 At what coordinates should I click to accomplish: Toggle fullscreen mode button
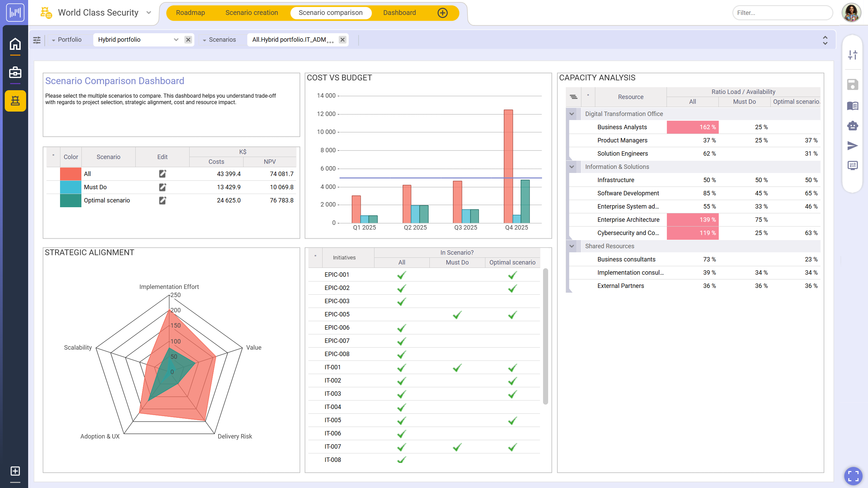(x=853, y=476)
